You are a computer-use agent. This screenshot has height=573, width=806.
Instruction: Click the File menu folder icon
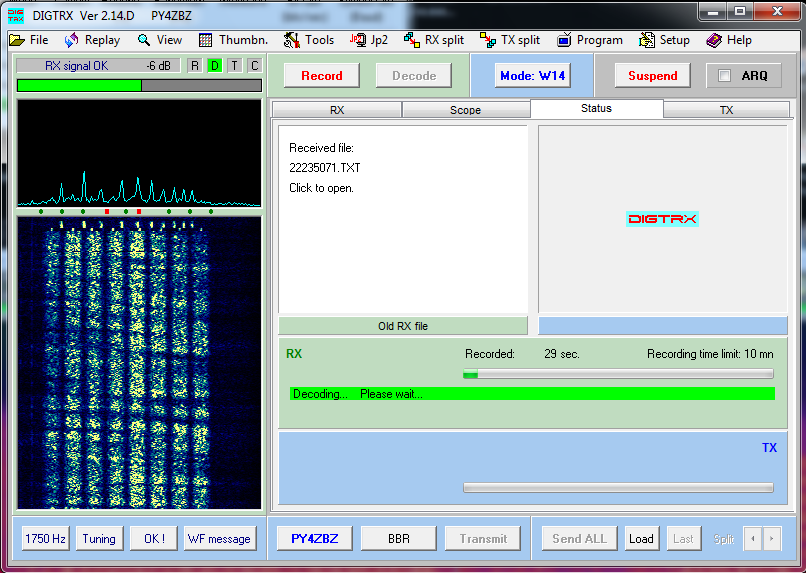coord(18,40)
